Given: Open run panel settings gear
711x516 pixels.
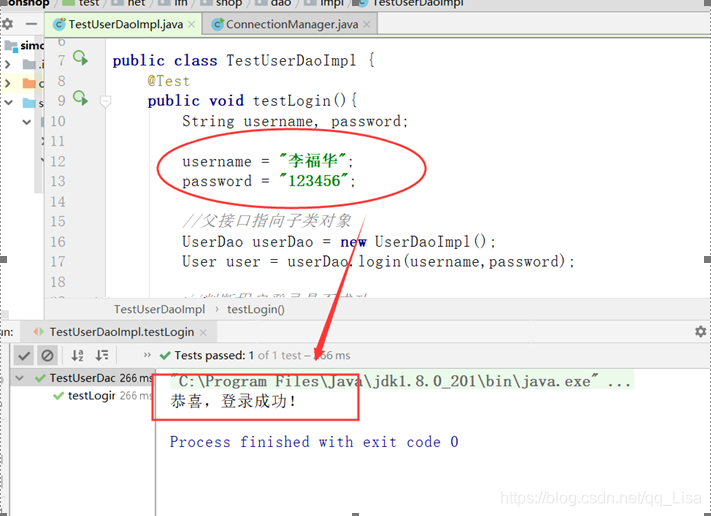Looking at the screenshot, I should coord(700,331).
